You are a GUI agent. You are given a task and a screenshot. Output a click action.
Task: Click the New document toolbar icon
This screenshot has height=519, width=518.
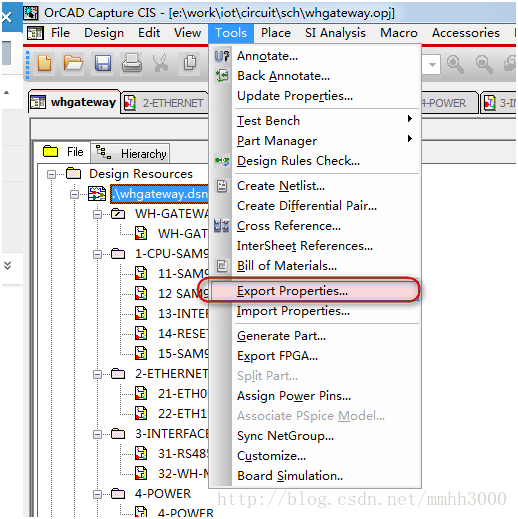[44, 63]
